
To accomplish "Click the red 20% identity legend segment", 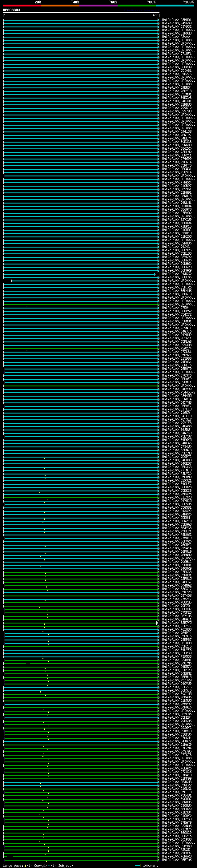I will pyautogui.click(x=22, y=6).
